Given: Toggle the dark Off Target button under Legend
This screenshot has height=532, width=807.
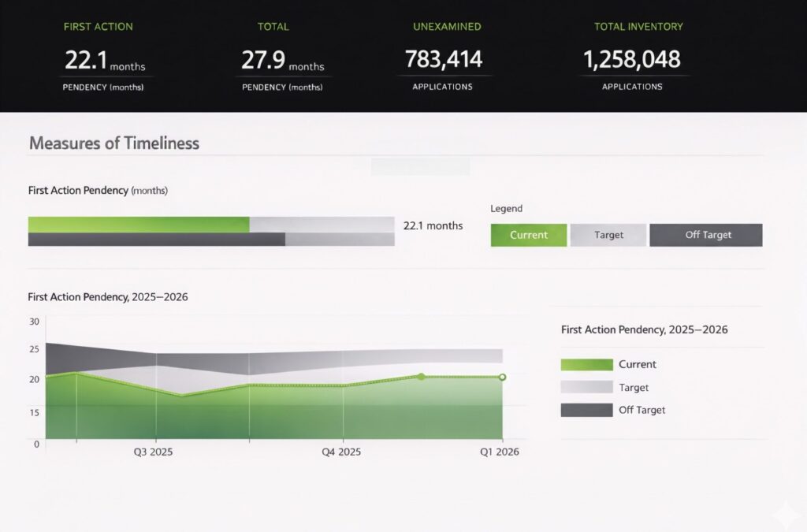Looking at the screenshot, I should [x=706, y=235].
